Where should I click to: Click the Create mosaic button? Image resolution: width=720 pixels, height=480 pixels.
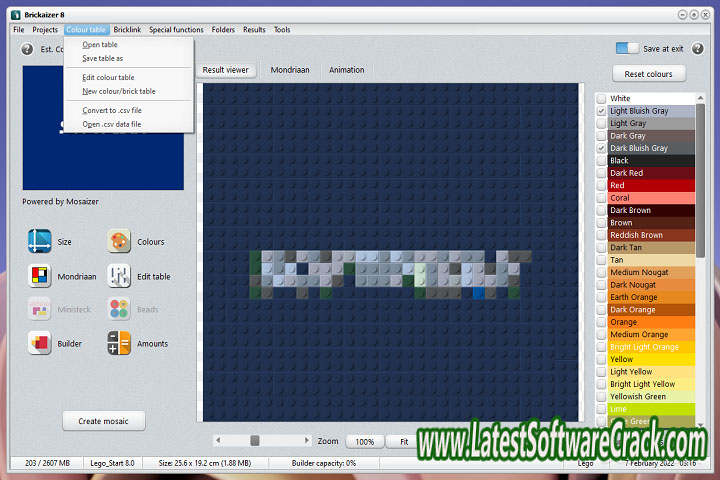103,421
